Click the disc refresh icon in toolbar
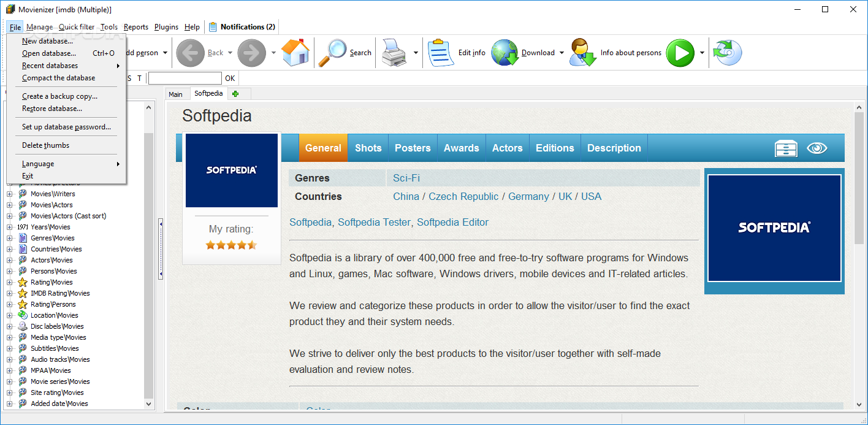This screenshot has width=868, height=425. click(728, 53)
